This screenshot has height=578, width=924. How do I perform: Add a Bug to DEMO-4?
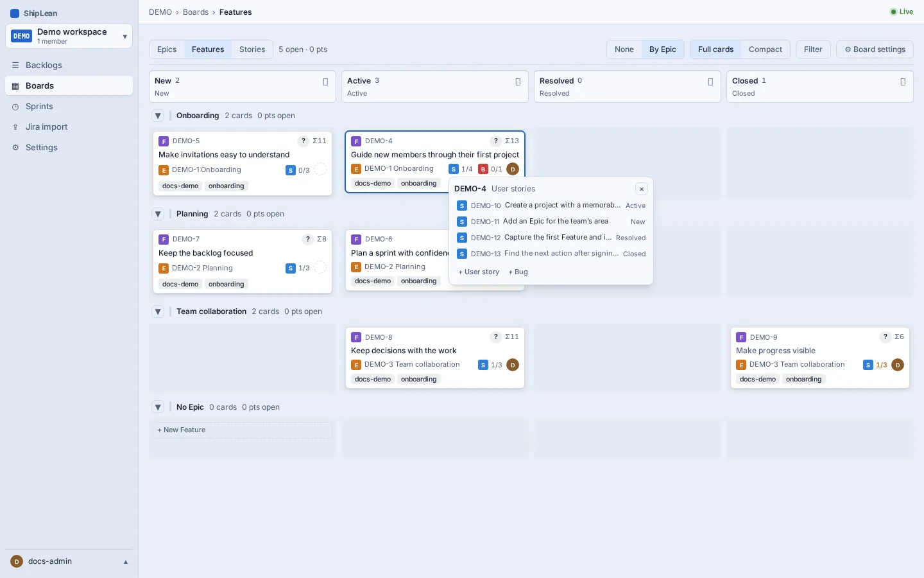(x=518, y=272)
